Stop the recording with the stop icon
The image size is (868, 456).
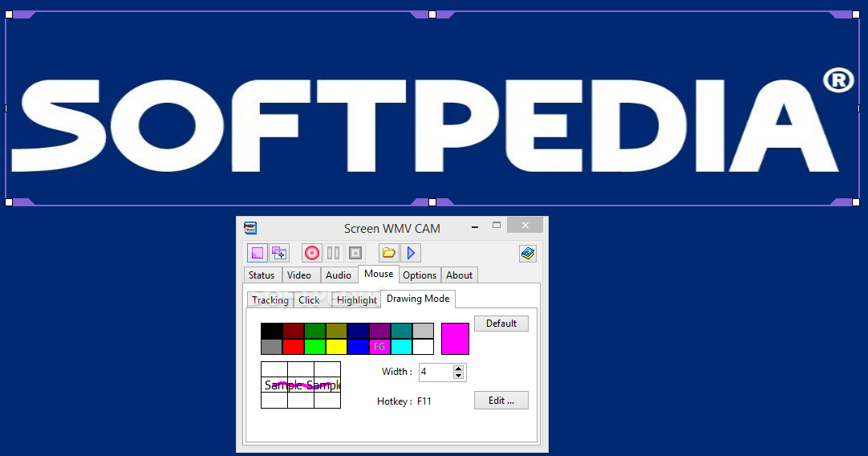[355, 253]
